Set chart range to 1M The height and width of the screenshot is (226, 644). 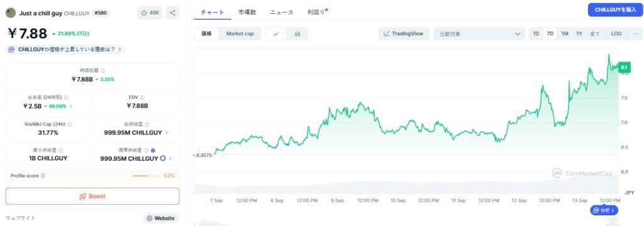(x=565, y=34)
